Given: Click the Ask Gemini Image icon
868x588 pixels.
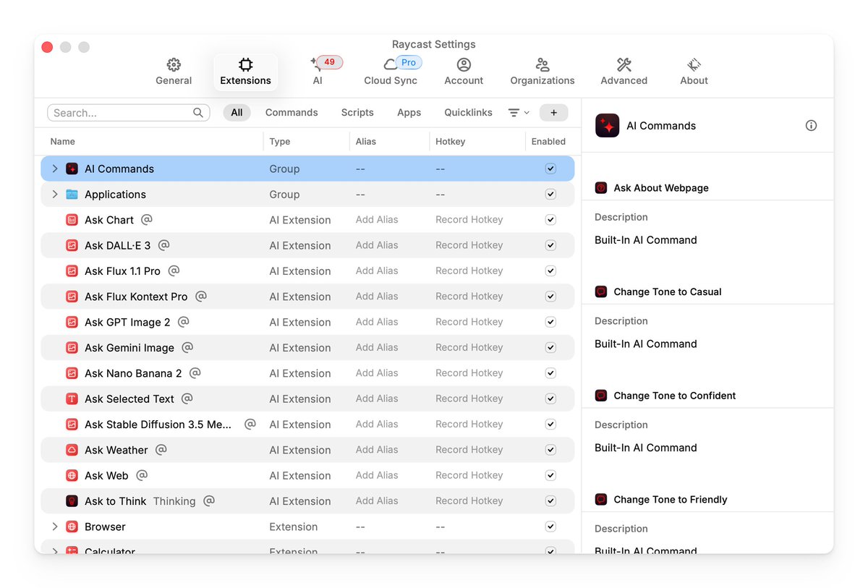Looking at the screenshot, I should (x=72, y=348).
